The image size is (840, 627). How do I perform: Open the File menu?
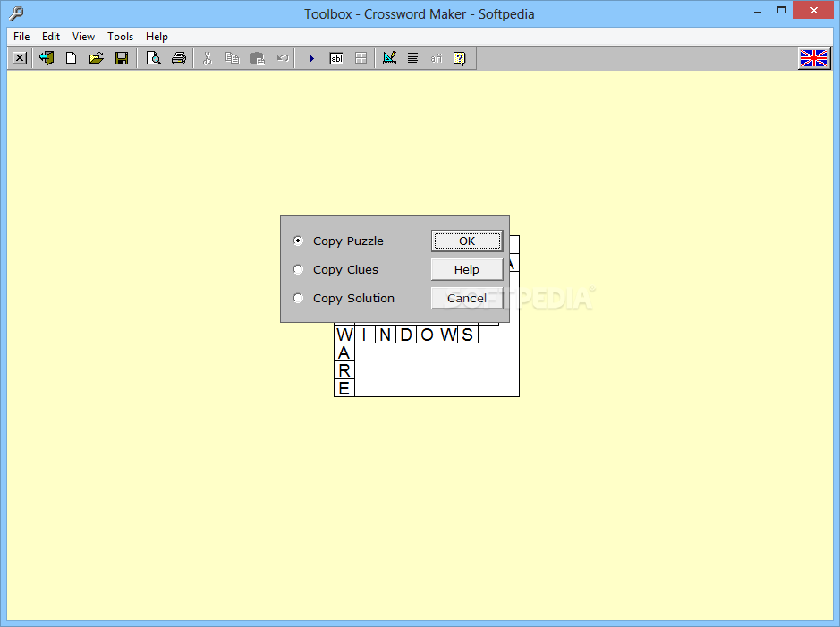tap(21, 37)
